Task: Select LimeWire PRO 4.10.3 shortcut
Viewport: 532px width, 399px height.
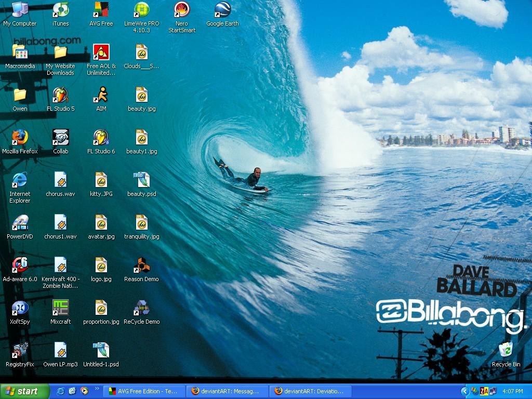Action: (x=141, y=17)
